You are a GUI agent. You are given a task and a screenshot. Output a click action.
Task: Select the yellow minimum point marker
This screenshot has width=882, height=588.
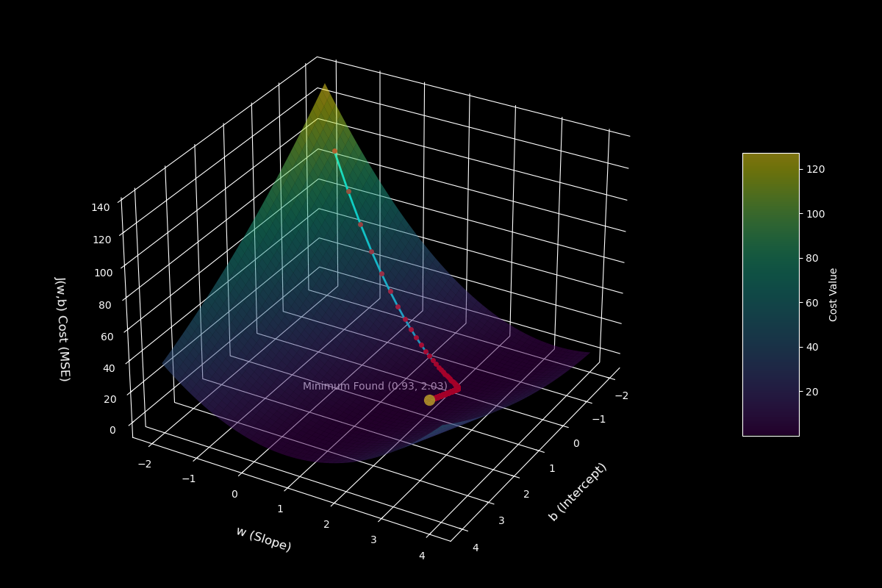(x=429, y=399)
